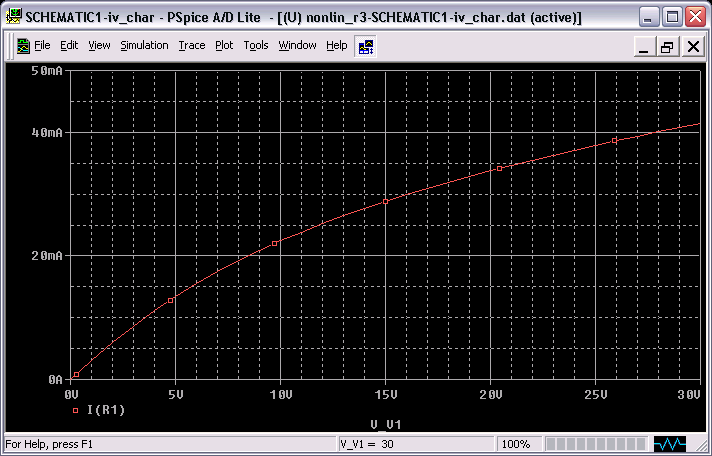Click the 50mA y-axis label
The width and height of the screenshot is (712, 456).
coord(47,71)
